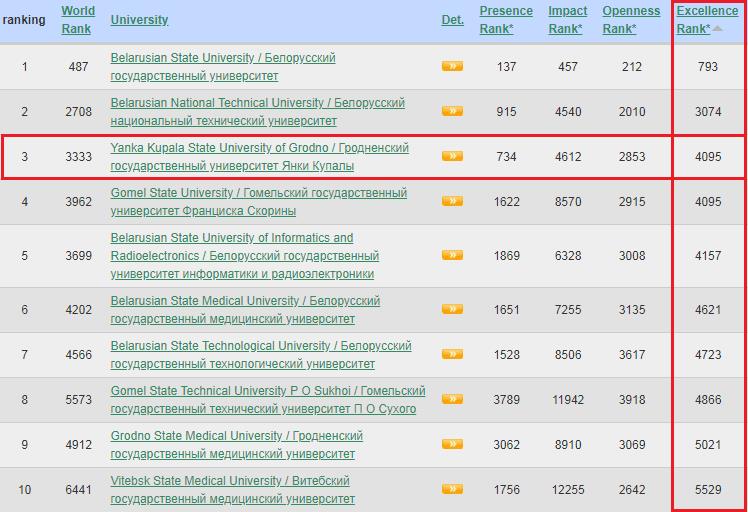748x512 pixels.
Task: Sort table by World Rank header
Action: point(78,20)
